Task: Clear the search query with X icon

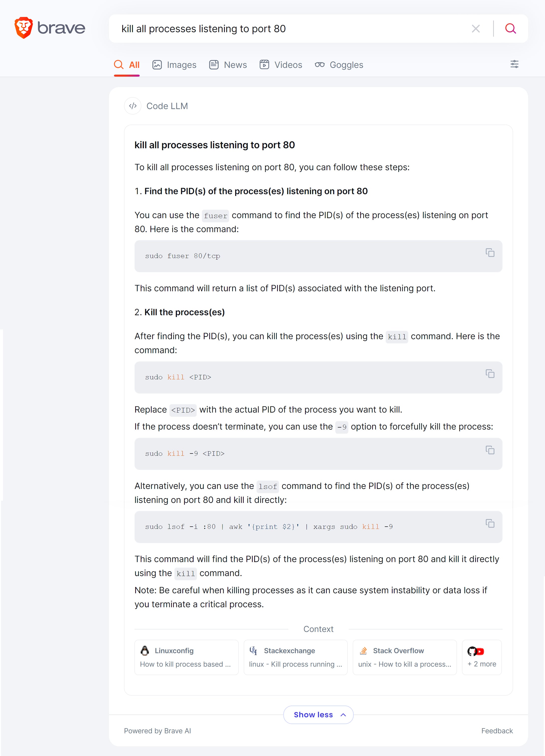Action: point(476,29)
